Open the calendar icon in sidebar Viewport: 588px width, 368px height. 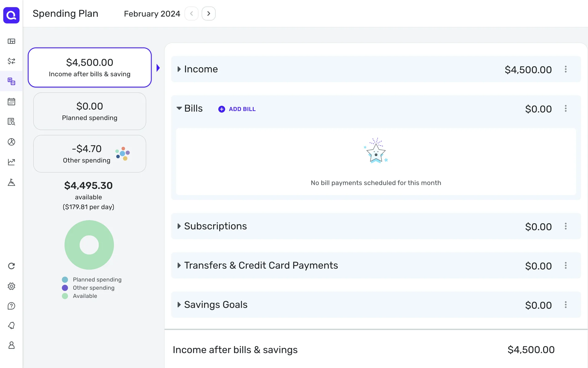tap(11, 102)
